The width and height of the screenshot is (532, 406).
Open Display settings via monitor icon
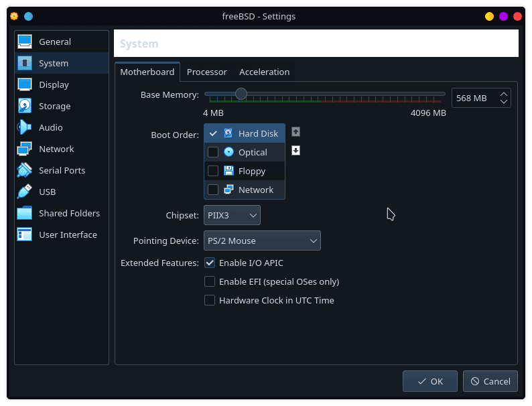[x=25, y=84]
